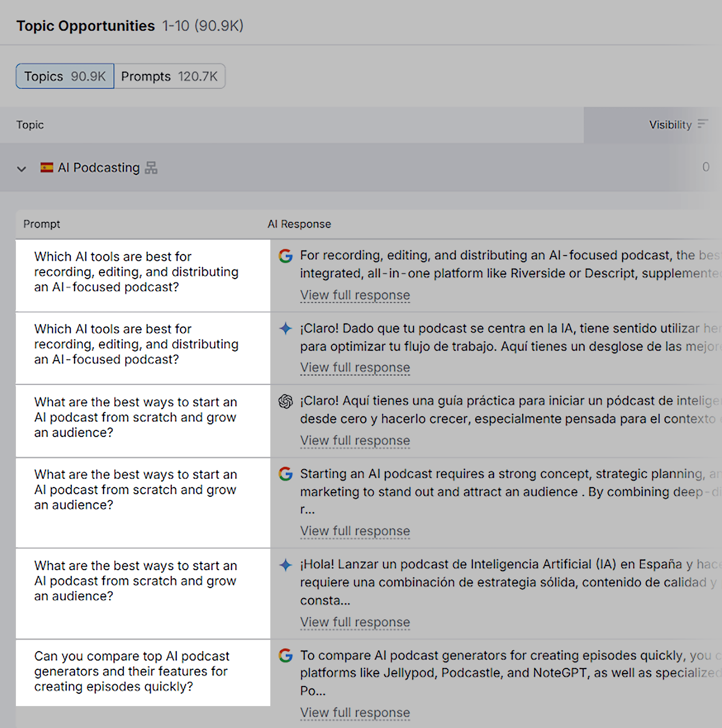Open full response for the recording tools prompt
Screen dimensions: 722x728
point(355,295)
